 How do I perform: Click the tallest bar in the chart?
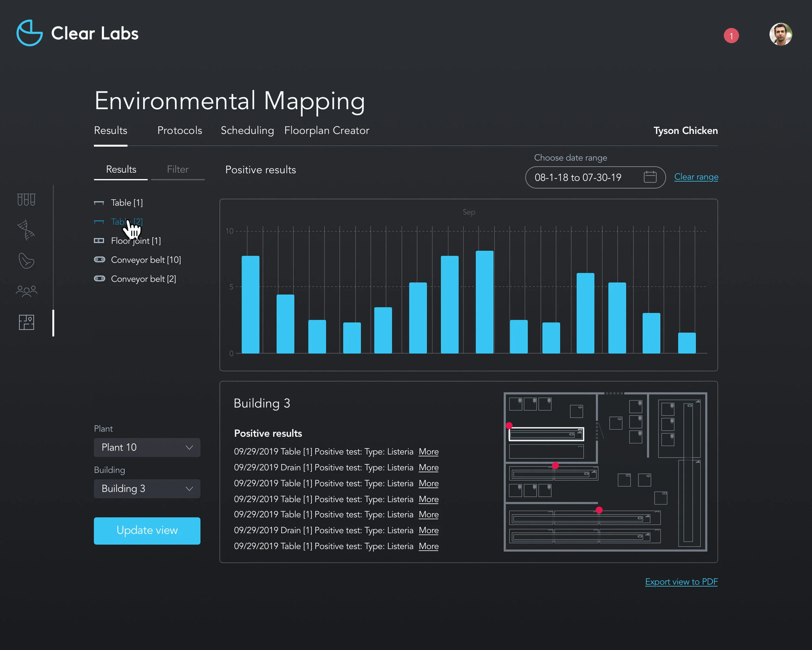[484, 302]
